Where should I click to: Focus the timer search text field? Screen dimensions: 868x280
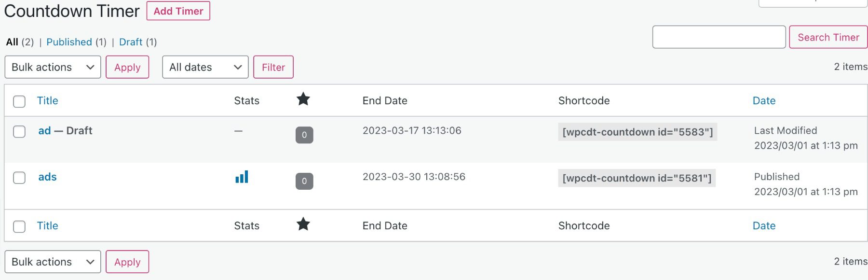click(x=719, y=37)
